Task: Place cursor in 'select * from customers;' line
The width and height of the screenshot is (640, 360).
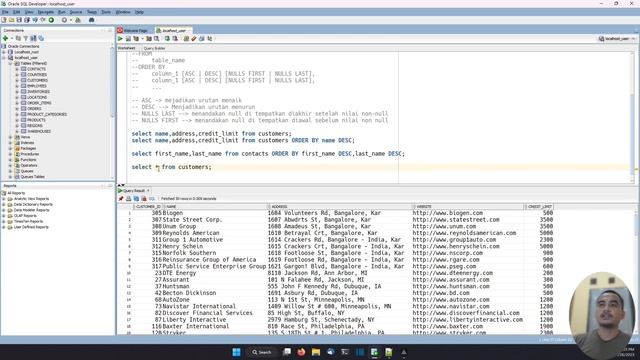Action: [x=171, y=167]
